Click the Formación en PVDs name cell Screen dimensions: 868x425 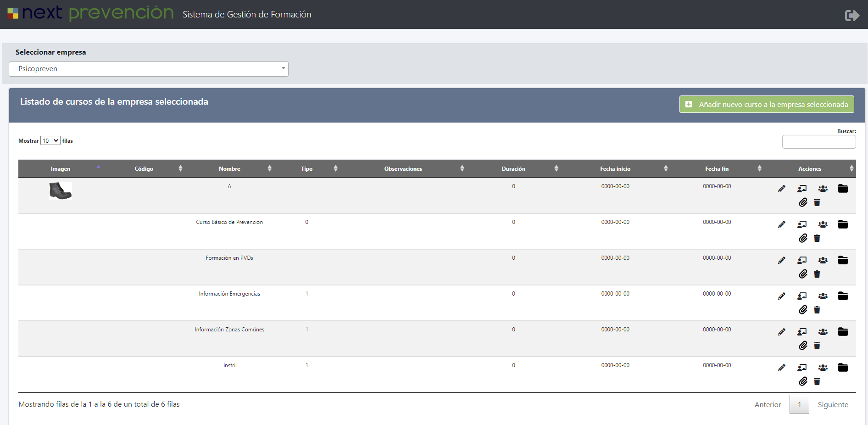(229, 258)
